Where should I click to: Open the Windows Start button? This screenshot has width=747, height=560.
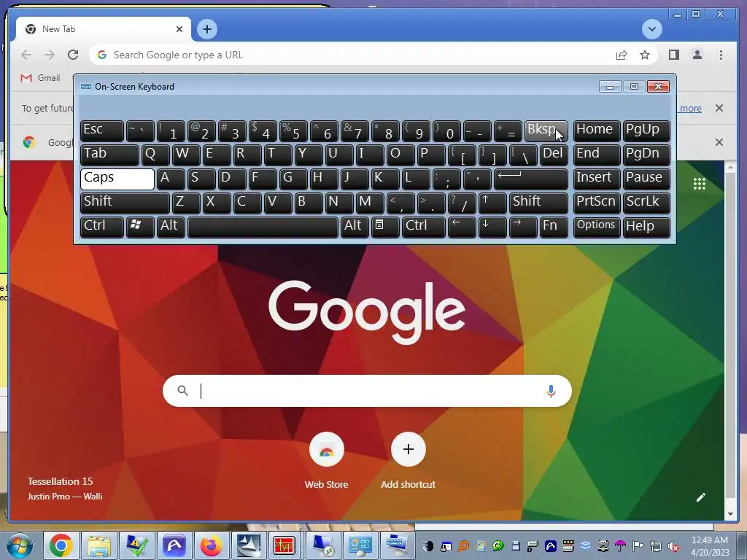pos(19,545)
